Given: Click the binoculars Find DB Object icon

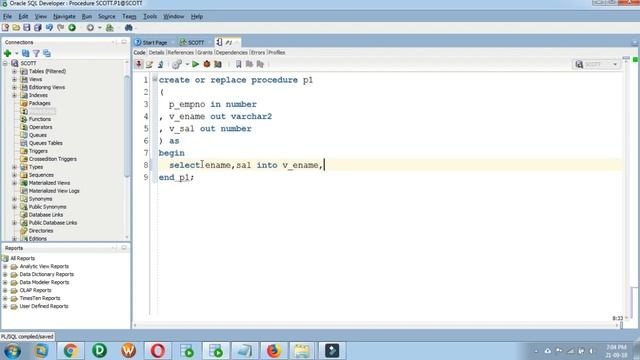Looking at the screenshot, I should tap(129, 28).
